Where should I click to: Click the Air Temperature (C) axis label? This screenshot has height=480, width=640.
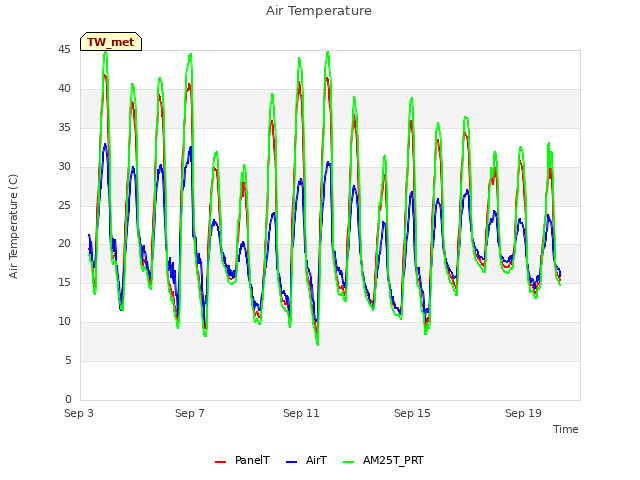pos(13,226)
